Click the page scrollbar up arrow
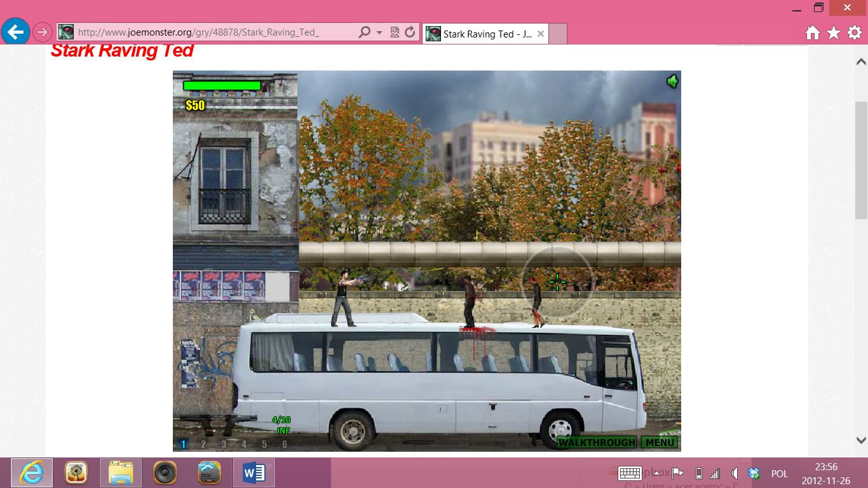 click(x=861, y=62)
